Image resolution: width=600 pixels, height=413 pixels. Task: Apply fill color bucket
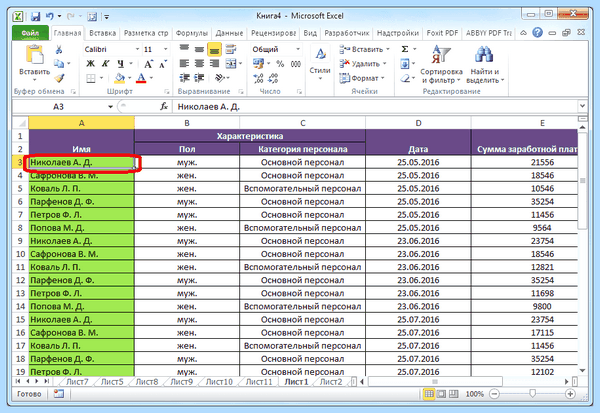coord(120,78)
